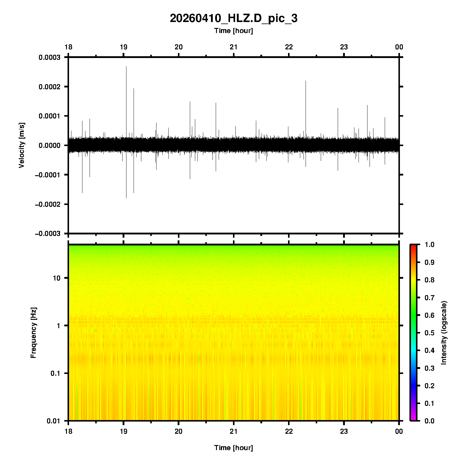463x476 pixels.
Task: Click the 10 Hz frequency tick label
Action: tap(57, 278)
